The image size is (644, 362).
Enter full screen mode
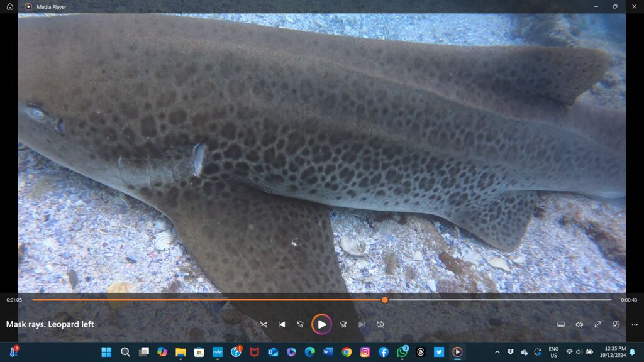597,325
